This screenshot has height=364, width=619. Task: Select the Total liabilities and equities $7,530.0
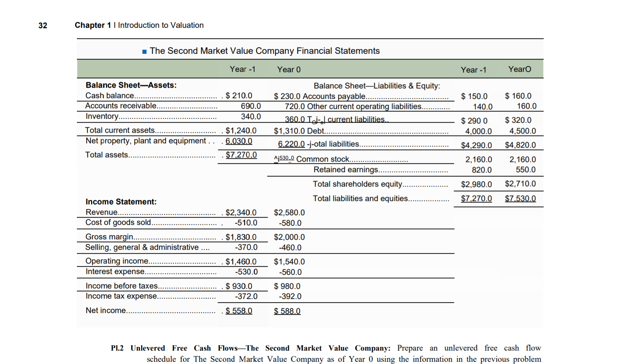point(520,198)
